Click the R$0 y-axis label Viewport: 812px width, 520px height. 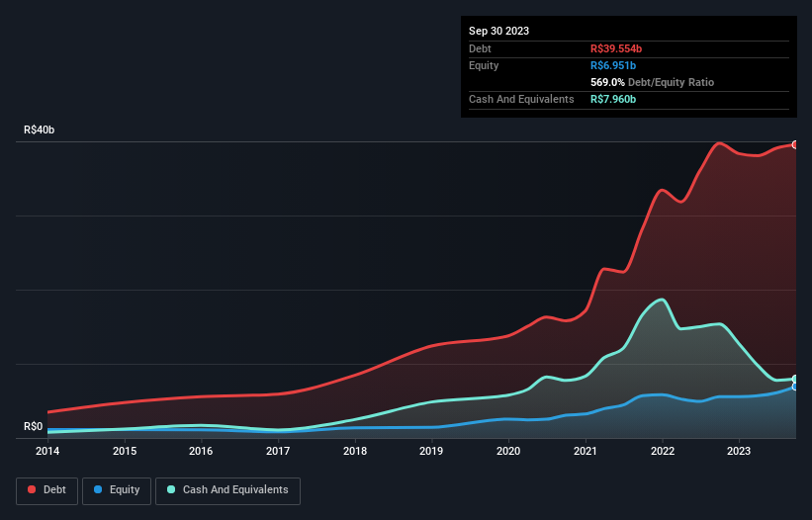click(34, 426)
